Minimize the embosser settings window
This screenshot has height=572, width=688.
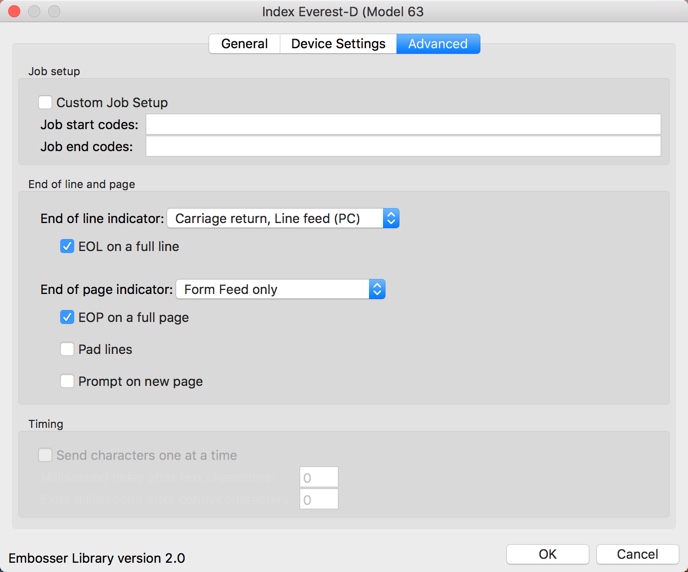34,12
